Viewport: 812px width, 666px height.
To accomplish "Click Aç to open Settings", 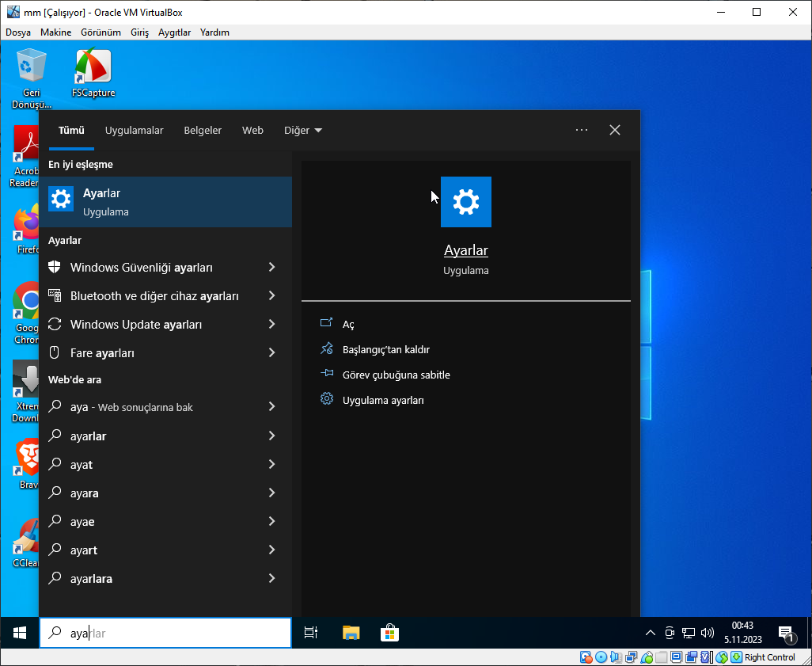I will 348,325.
